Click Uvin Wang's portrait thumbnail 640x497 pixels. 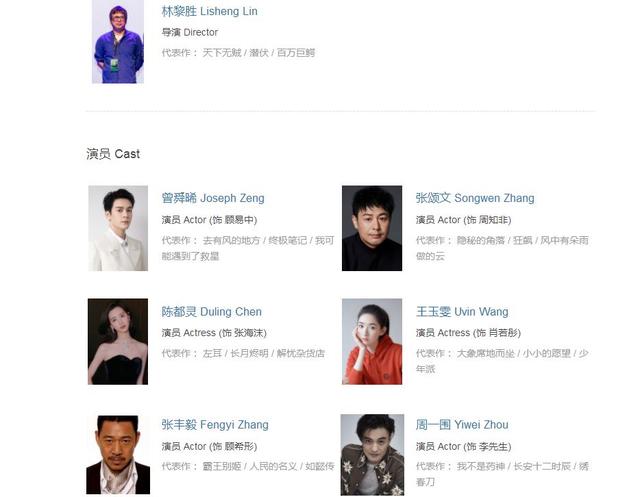[372, 342]
